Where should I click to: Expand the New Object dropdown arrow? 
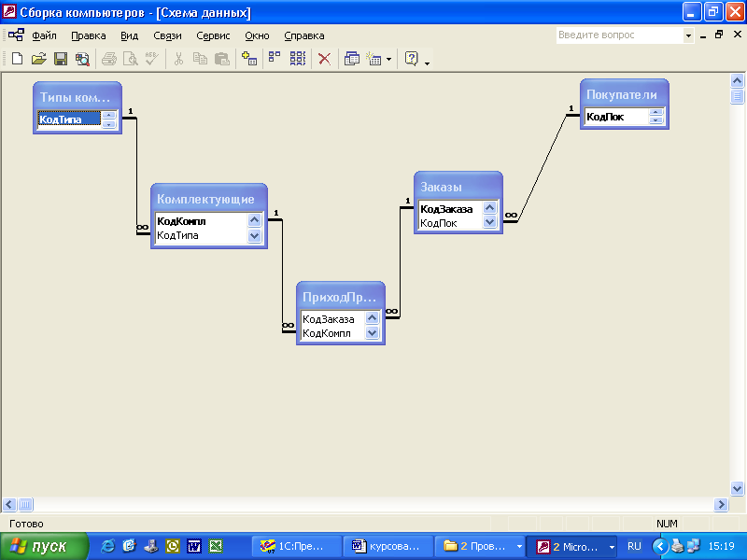388,59
